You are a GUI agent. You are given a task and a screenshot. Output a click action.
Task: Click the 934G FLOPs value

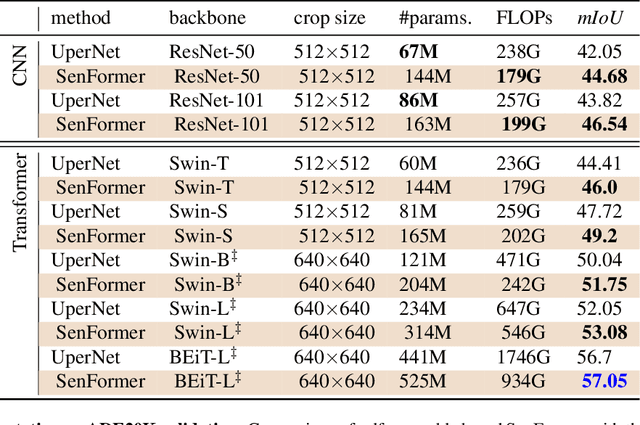pyautogui.click(x=523, y=380)
